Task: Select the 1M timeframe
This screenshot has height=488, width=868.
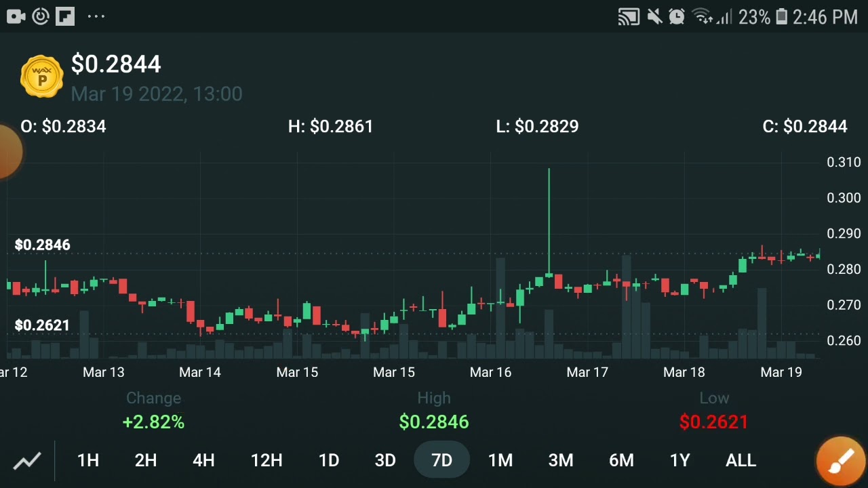Action: (x=500, y=461)
